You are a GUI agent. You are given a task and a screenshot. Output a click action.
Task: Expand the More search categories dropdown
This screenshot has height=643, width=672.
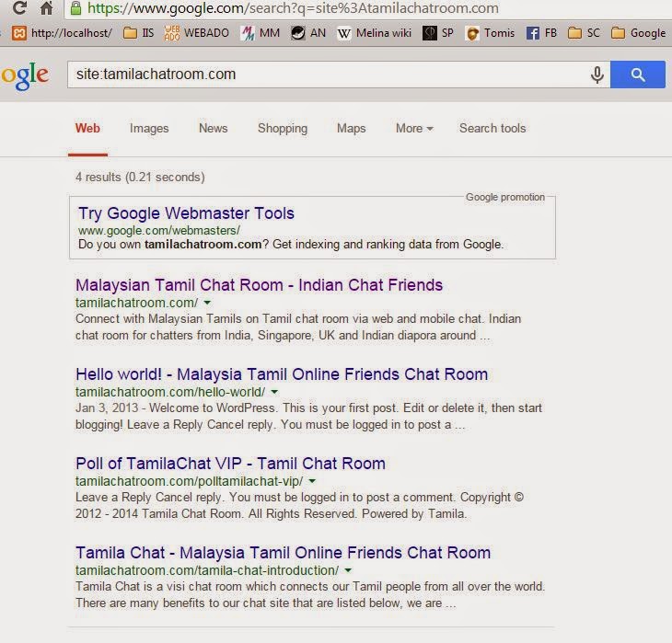point(414,128)
